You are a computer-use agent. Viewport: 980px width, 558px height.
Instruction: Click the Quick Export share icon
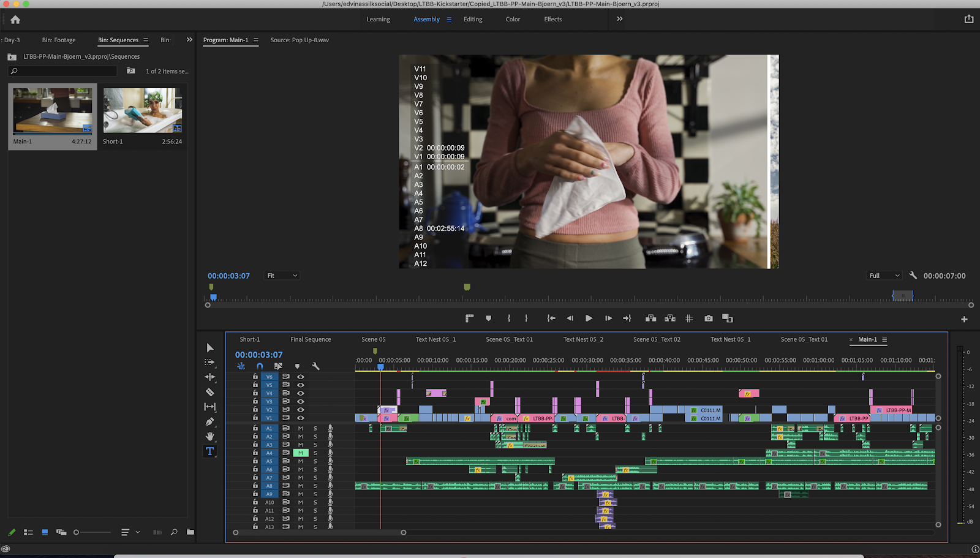pyautogui.click(x=969, y=19)
